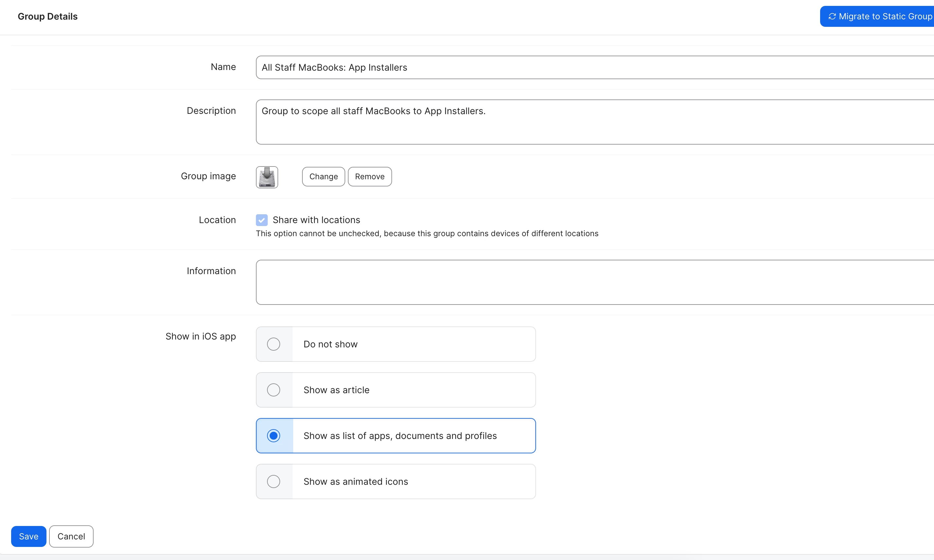Viewport: 934px width, 560px height.
Task: Choose Show as list of apps option
Action: coord(273,436)
